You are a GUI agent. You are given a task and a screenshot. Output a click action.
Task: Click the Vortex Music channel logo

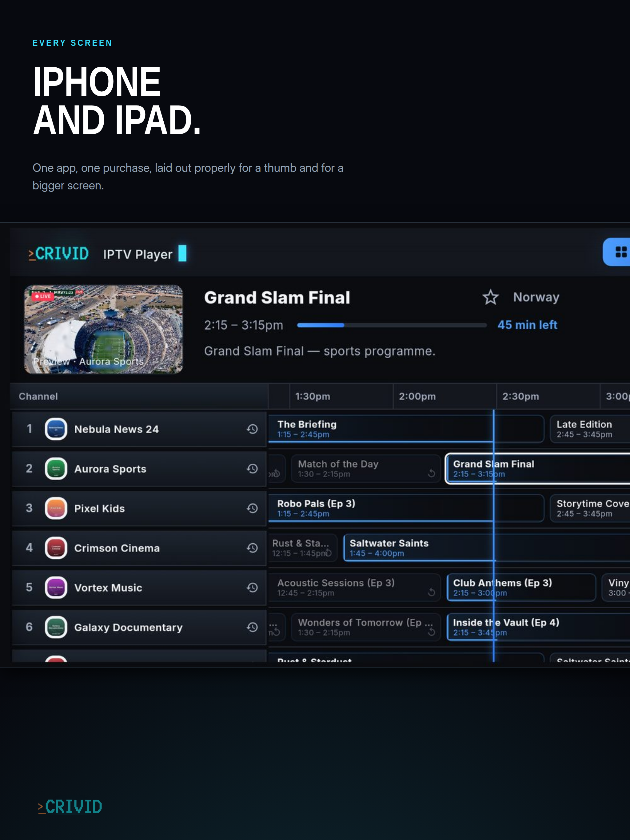56,588
